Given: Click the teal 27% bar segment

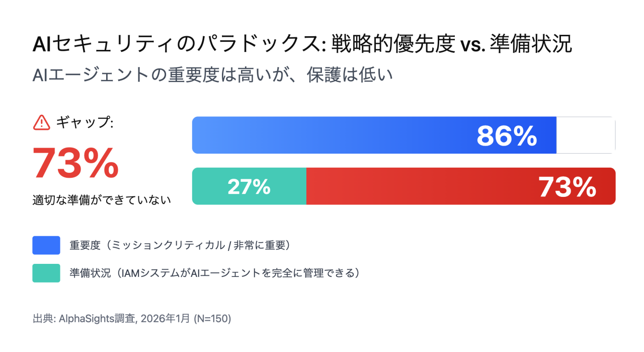Looking at the screenshot, I should [x=249, y=186].
